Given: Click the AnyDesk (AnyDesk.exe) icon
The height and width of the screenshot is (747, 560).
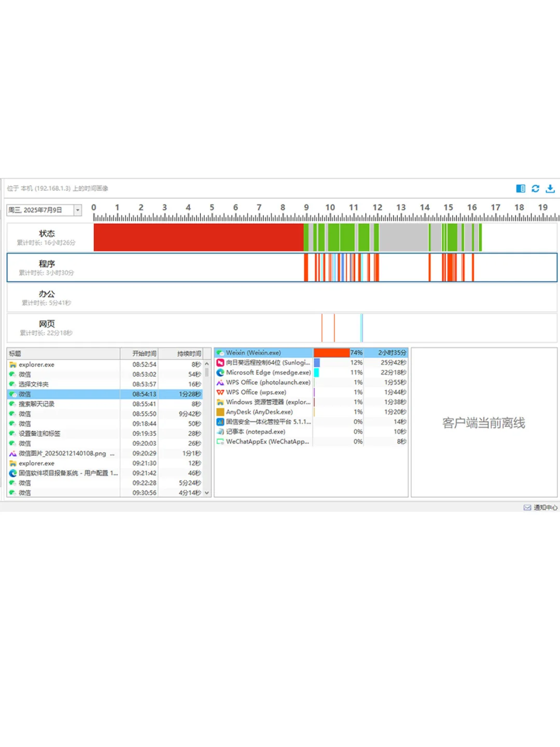Looking at the screenshot, I should pos(220,412).
